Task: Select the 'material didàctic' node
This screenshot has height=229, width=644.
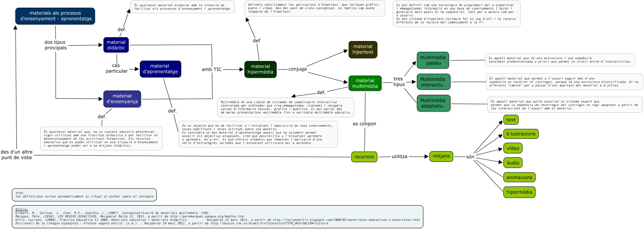Action: coord(116,45)
